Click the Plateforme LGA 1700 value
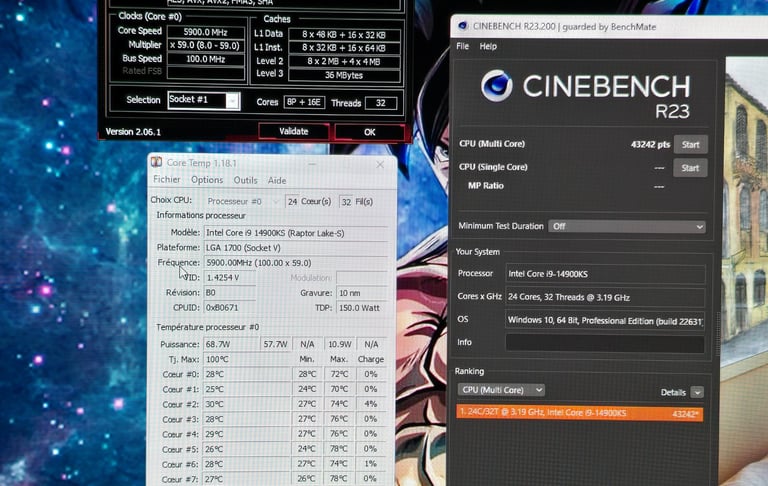Image resolution: width=768 pixels, height=486 pixels. tap(296, 248)
